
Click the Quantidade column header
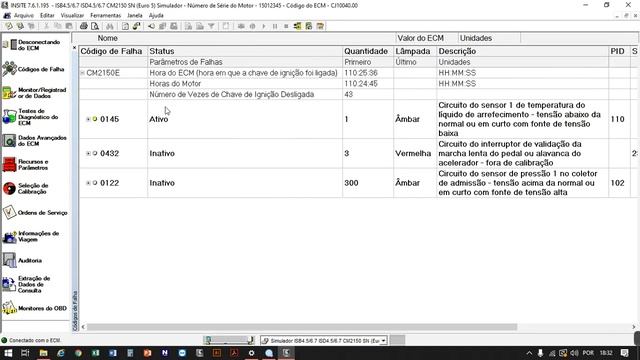coord(368,51)
